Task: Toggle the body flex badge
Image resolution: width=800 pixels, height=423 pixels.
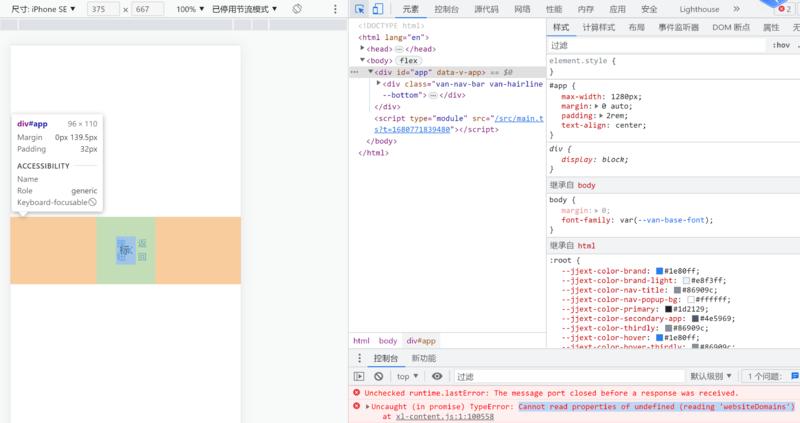Action: tap(409, 60)
